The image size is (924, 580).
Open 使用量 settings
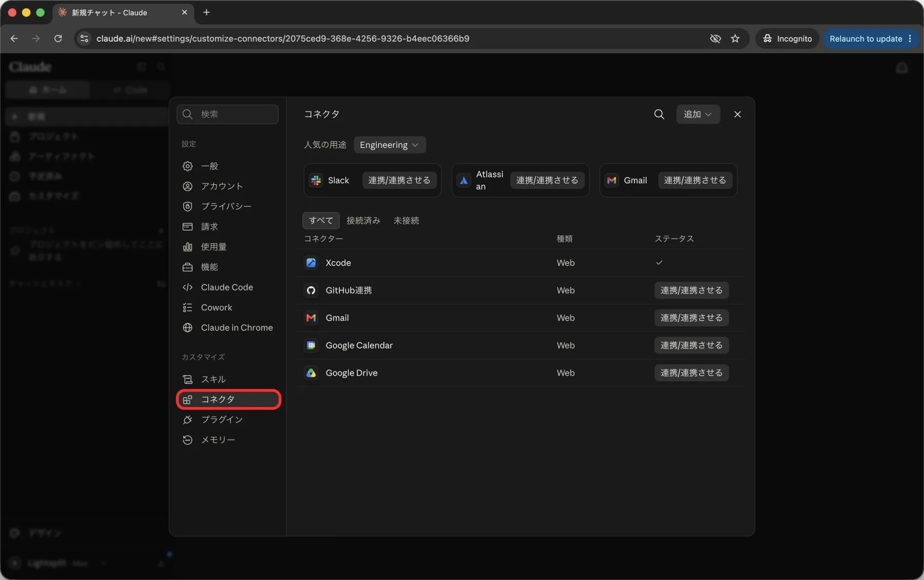[227, 247]
